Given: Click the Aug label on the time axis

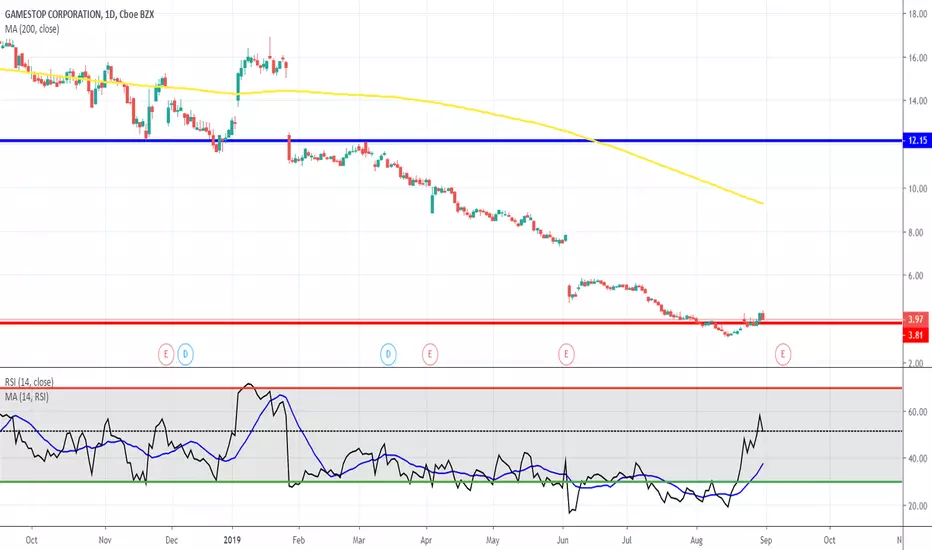Looking at the screenshot, I should pyautogui.click(x=696, y=540).
